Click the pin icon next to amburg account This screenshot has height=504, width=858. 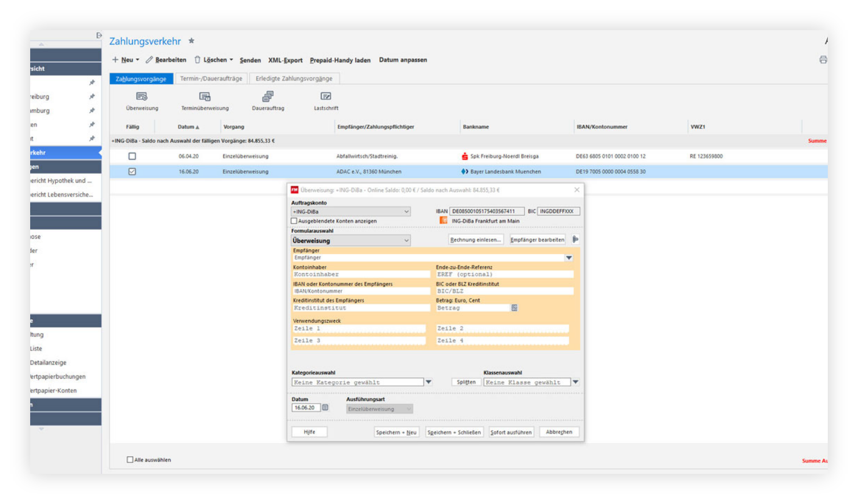coord(92,110)
